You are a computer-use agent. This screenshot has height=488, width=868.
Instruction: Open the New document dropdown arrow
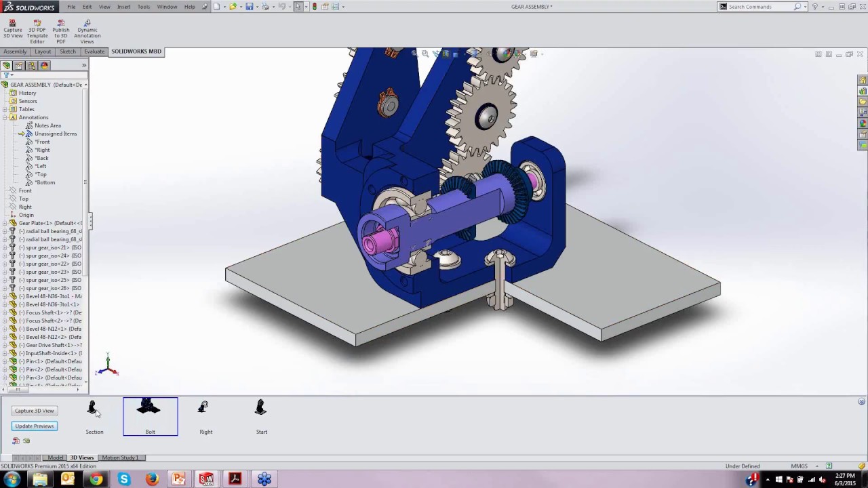224,7
